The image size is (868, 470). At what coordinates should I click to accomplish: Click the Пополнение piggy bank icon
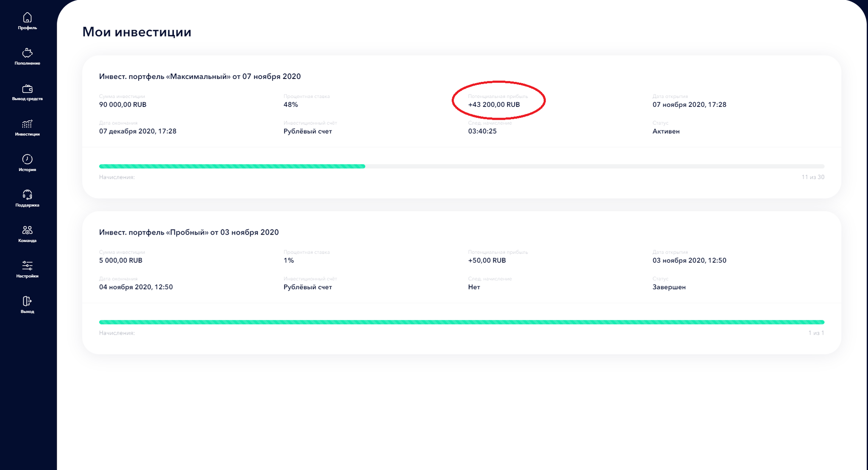pos(27,53)
